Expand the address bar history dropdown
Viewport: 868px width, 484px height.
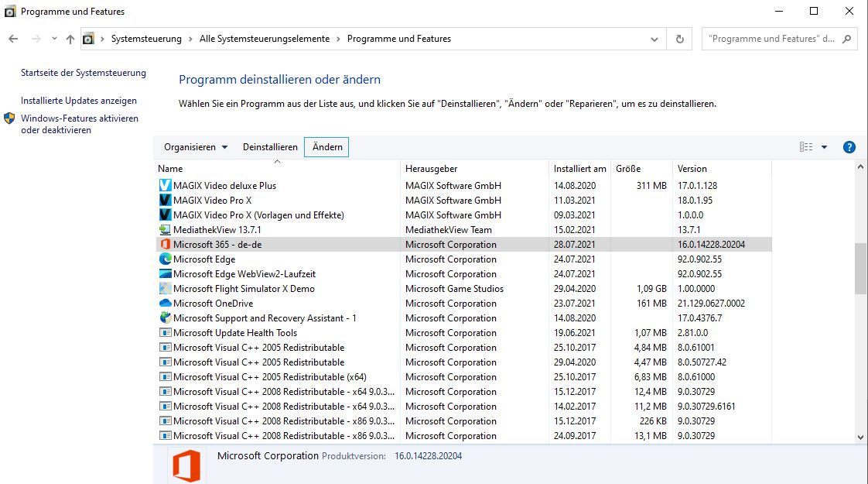654,39
